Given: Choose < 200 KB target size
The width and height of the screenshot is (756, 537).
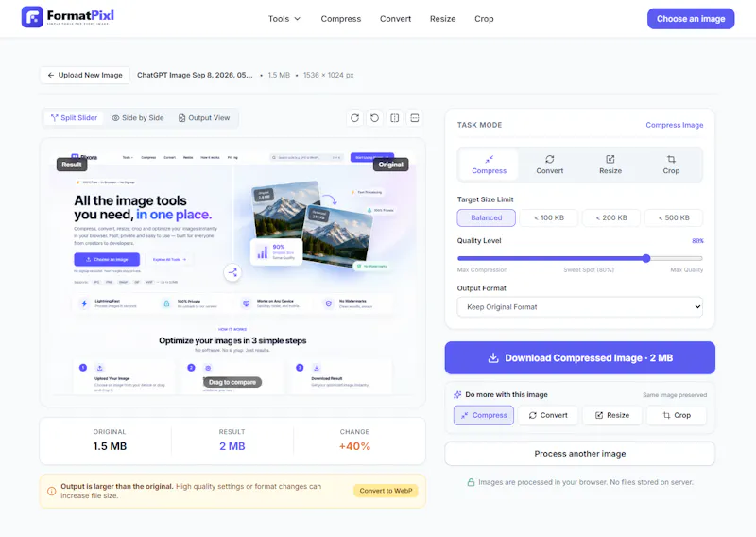Looking at the screenshot, I should 611,217.
